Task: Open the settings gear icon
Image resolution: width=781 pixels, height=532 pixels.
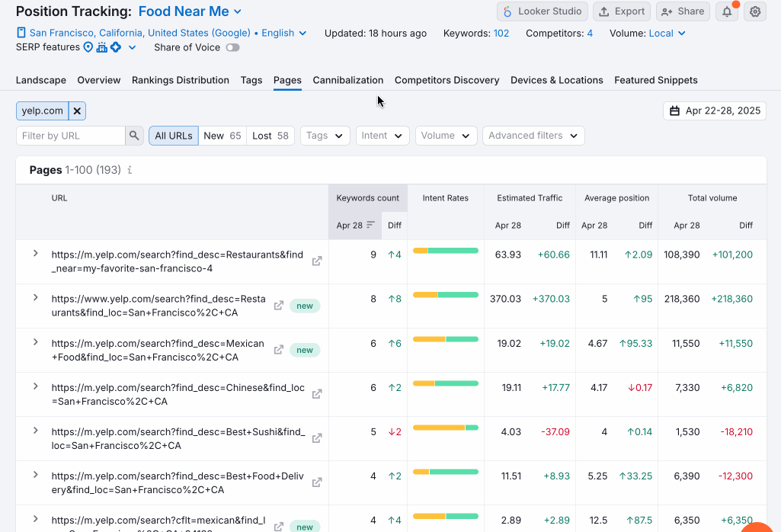Action: click(754, 11)
